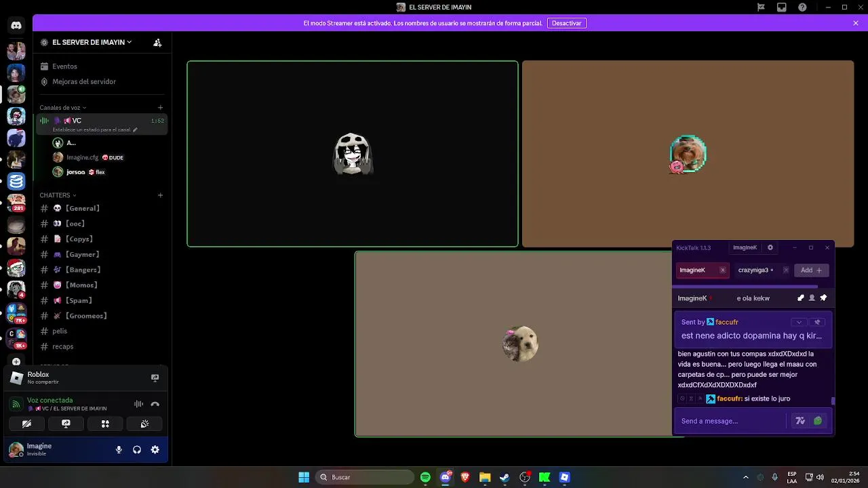Open Roblox from the taskbar

point(564,477)
